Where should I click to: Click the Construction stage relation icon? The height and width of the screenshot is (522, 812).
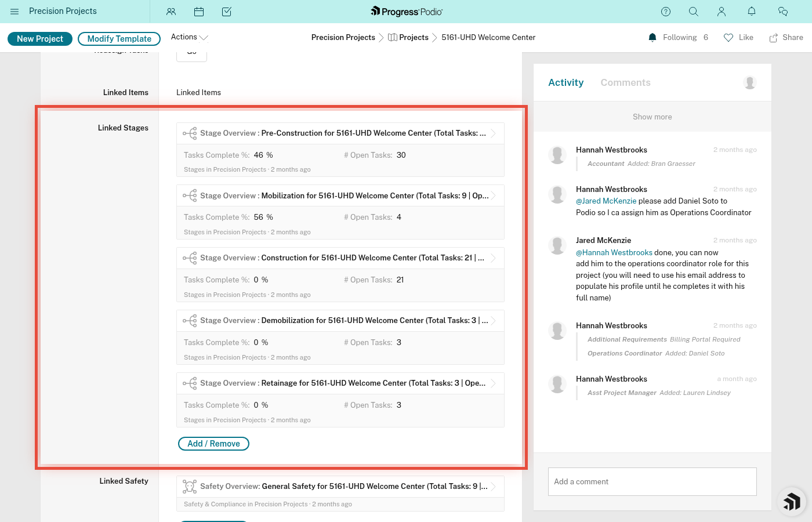pyautogui.click(x=190, y=258)
